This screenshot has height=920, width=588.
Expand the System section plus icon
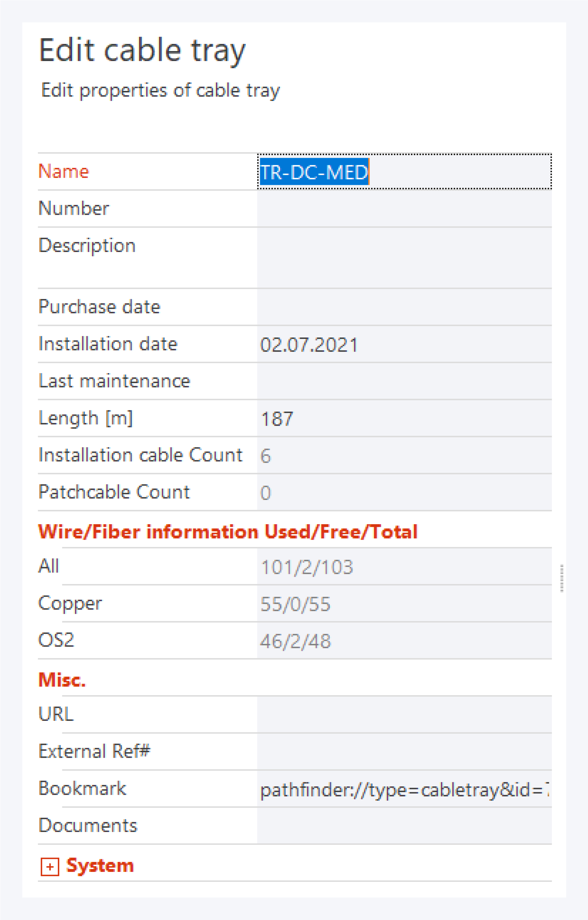(50, 867)
